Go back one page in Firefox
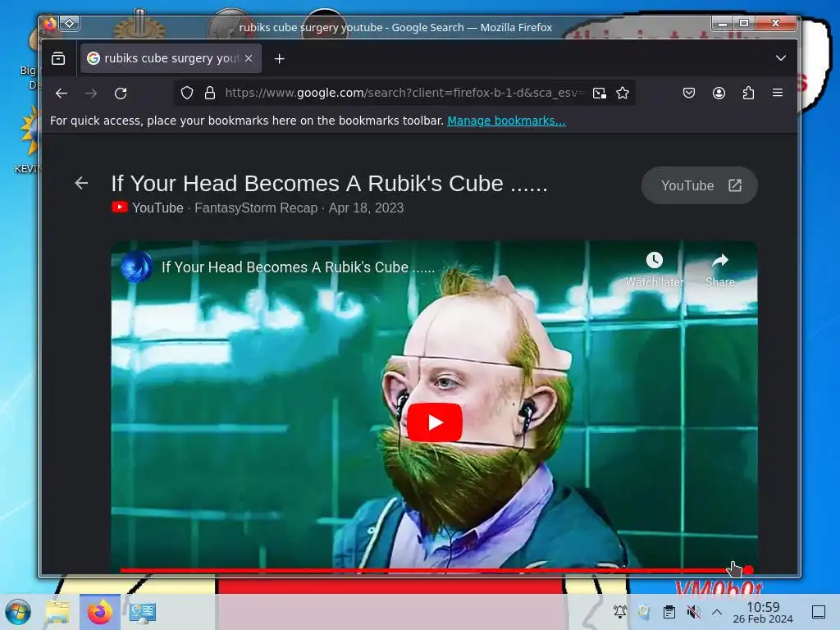The height and width of the screenshot is (630, 840). [x=62, y=94]
